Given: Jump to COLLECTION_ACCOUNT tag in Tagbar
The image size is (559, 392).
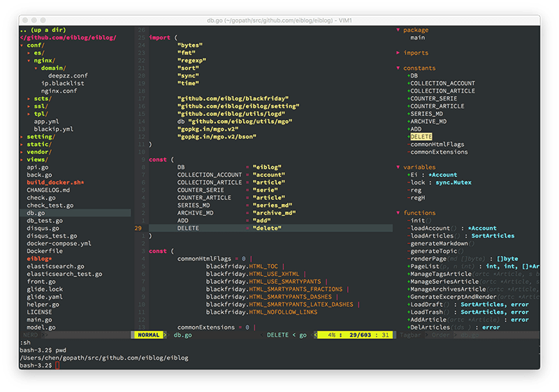Looking at the screenshot, I should coord(442,83).
